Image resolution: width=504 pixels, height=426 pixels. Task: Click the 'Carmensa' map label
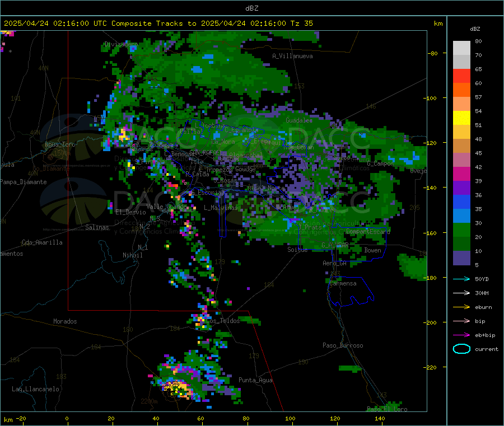pos(343,283)
